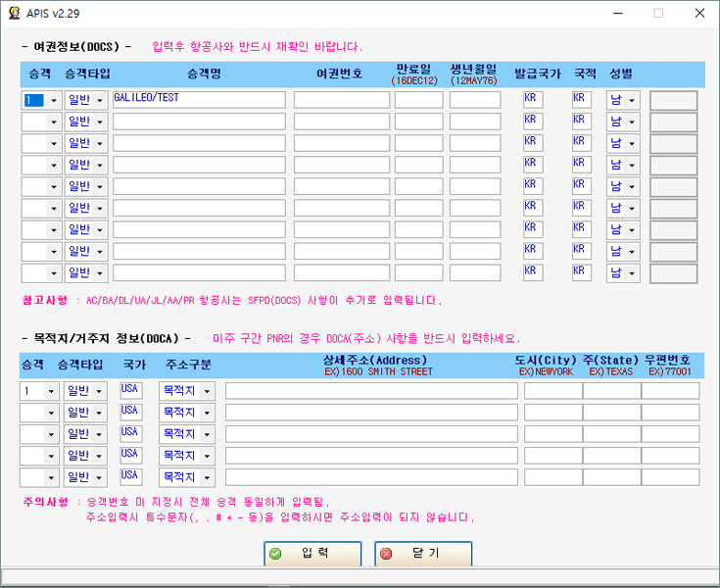This screenshot has height=588, width=720.
Task: Open 목적지 address type dropdown in first DOCA row
Action: click(x=207, y=391)
